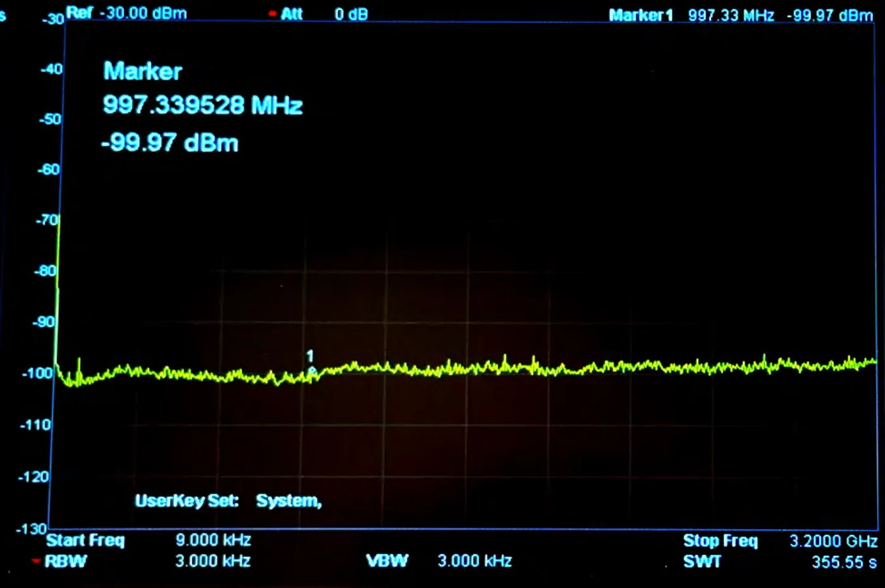Select the RBW 3.000 kHz value
Image resolution: width=885 pixels, height=588 pixels.
click(213, 561)
